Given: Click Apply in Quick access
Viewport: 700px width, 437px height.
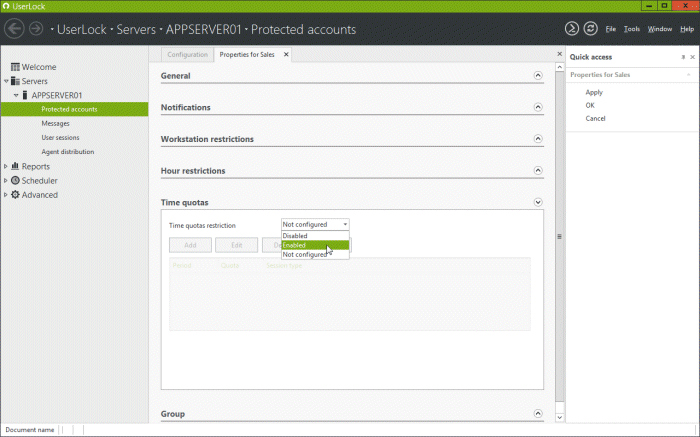Looking at the screenshot, I should pyautogui.click(x=594, y=92).
